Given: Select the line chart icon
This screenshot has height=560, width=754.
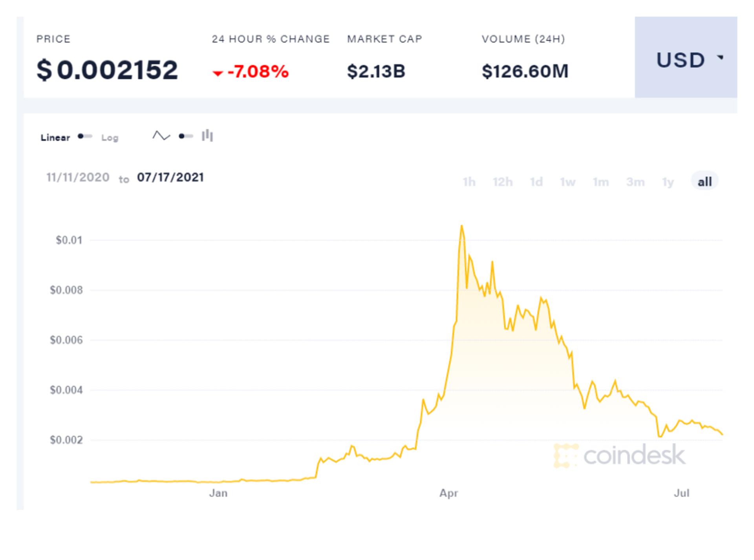Looking at the screenshot, I should [x=161, y=136].
